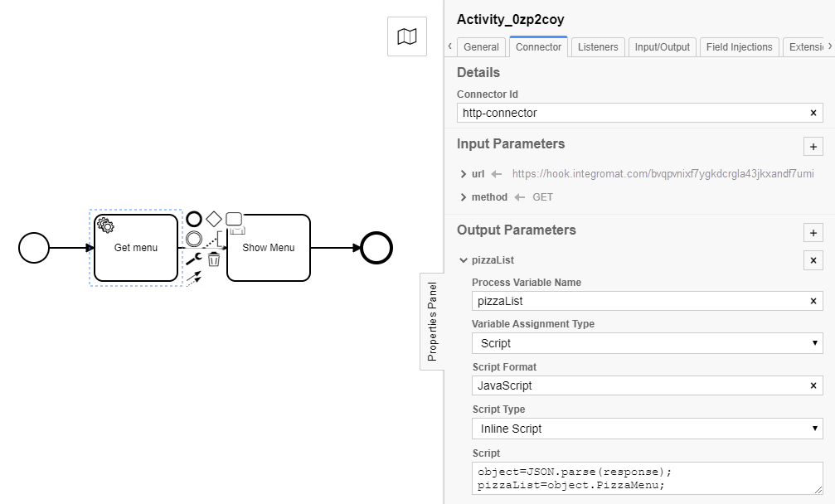
Task: Click the Input Parameters heading
Action: pos(511,143)
